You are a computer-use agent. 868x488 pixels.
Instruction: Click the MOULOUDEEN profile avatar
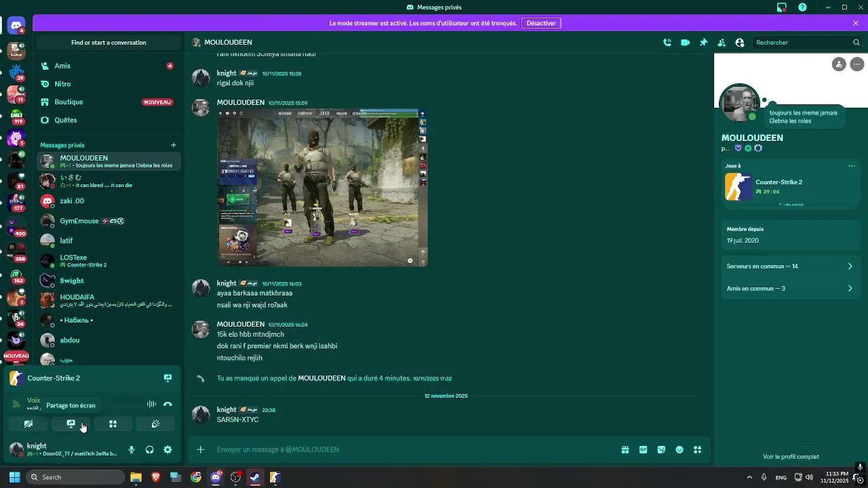pyautogui.click(x=740, y=104)
